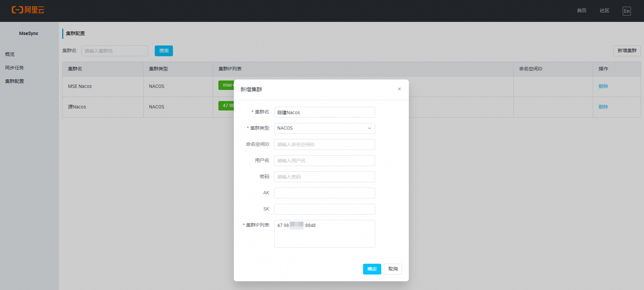The image size is (644, 290).
Task: Select 集群配置 in the sidebar
Action: tap(14, 81)
